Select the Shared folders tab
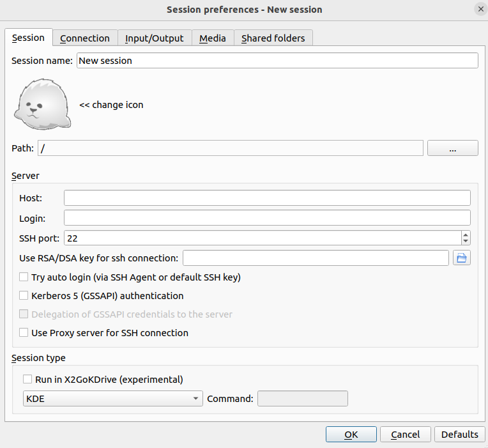Screen dimensions: 488x448 [273, 38]
